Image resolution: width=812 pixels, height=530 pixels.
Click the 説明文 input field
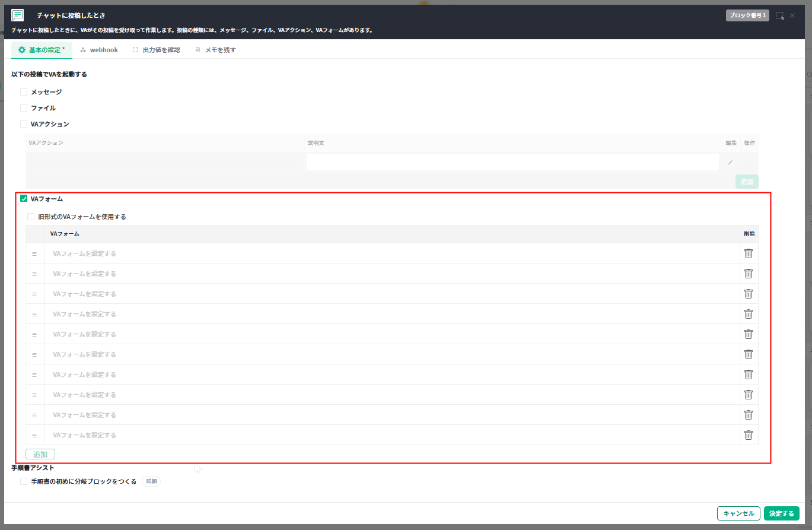[x=512, y=163]
